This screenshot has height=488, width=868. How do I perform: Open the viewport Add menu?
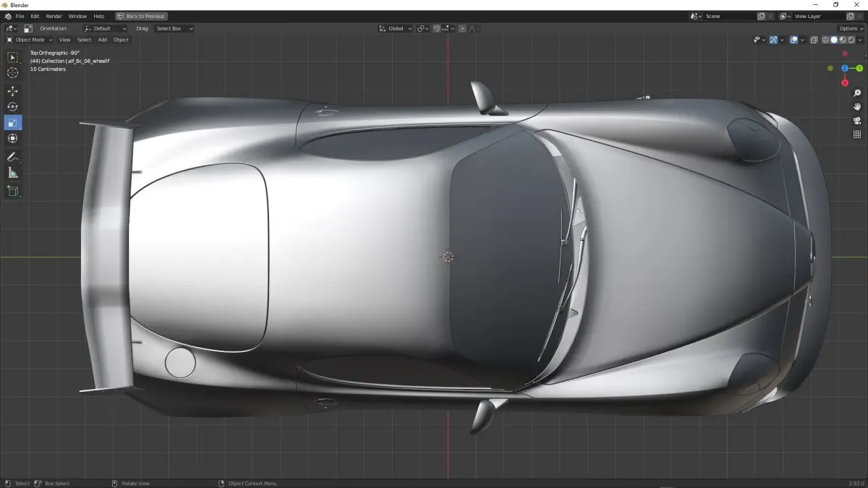click(x=103, y=40)
